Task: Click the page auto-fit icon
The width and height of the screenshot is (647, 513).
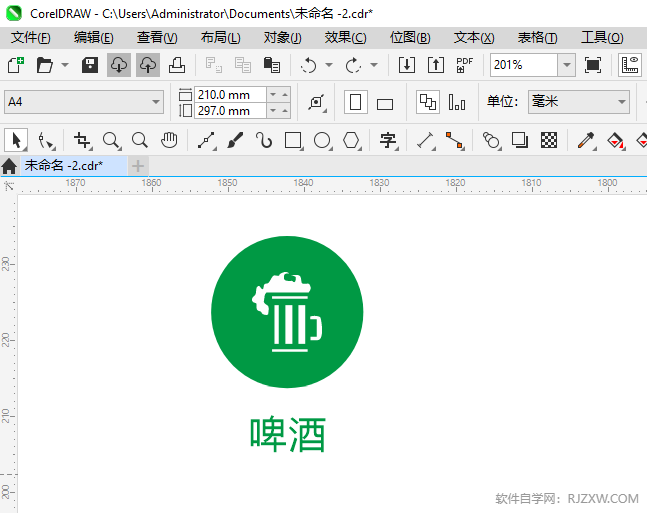Action: coord(317,102)
